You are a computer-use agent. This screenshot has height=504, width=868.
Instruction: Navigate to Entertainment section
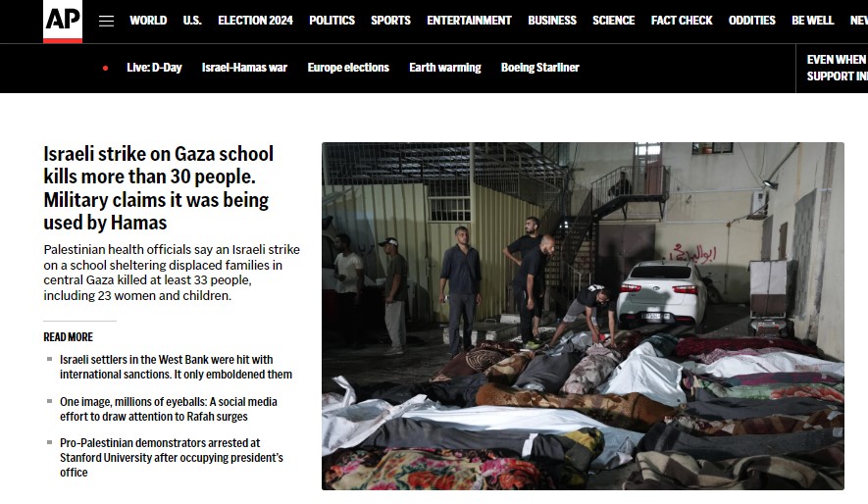click(x=469, y=21)
